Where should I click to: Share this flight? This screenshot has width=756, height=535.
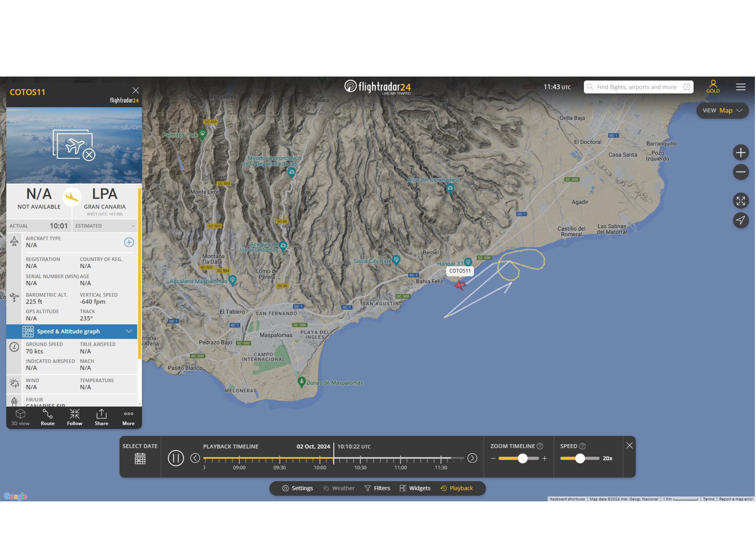click(x=102, y=418)
